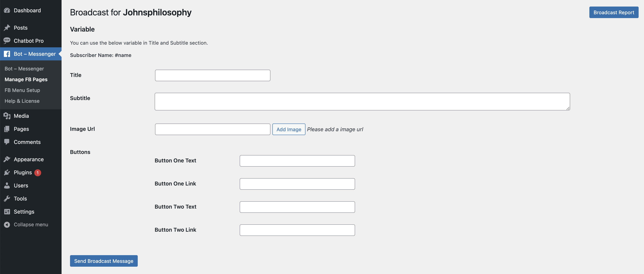Screen dimensions: 644x274
Task: Open the Media menu label
Action: [x=21, y=116]
